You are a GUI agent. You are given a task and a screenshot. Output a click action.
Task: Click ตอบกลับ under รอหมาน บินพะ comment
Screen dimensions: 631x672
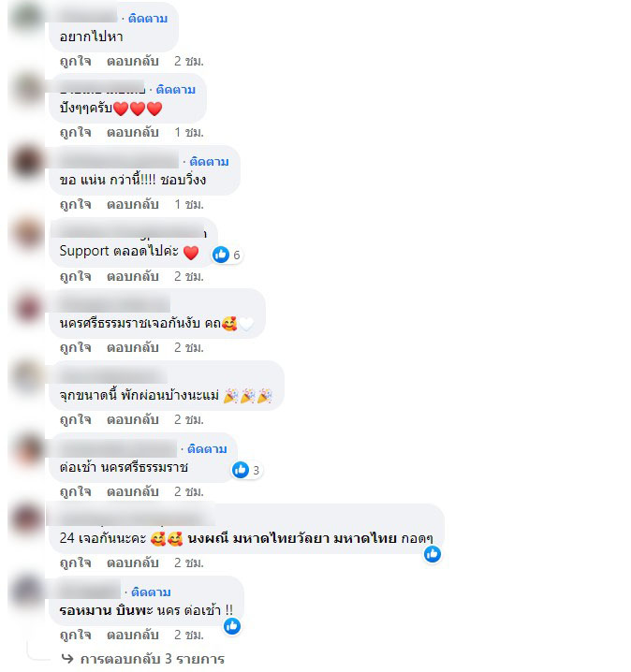(x=133, y=635)
